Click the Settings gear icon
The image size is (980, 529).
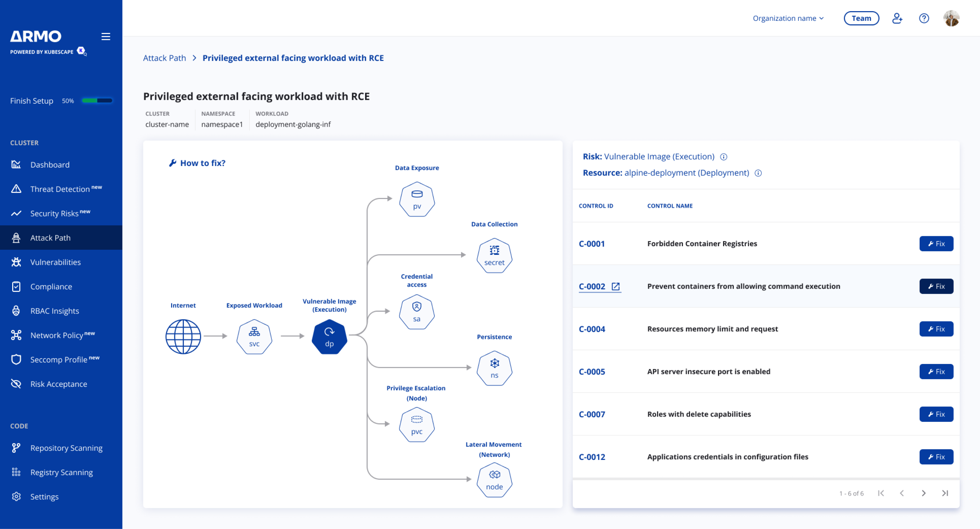[x=16, y=496]
